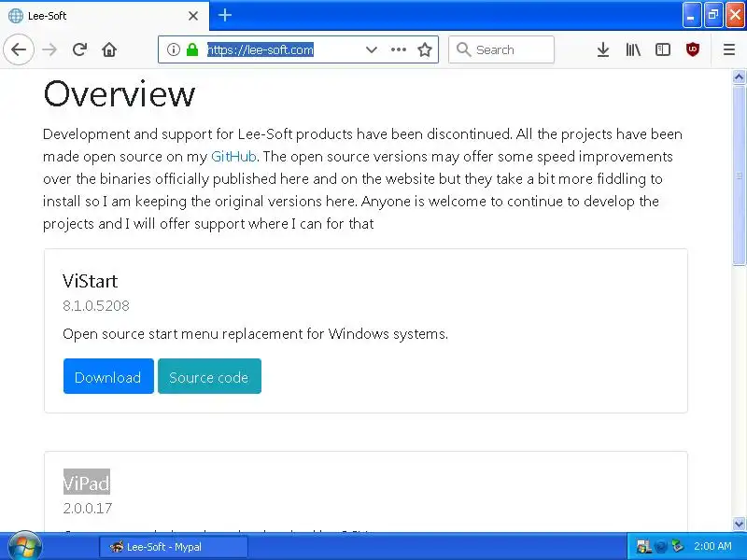The height and width of the screenshot is (560, 747).
Task: Open the Downloads panel
Action: click(602, 49)
